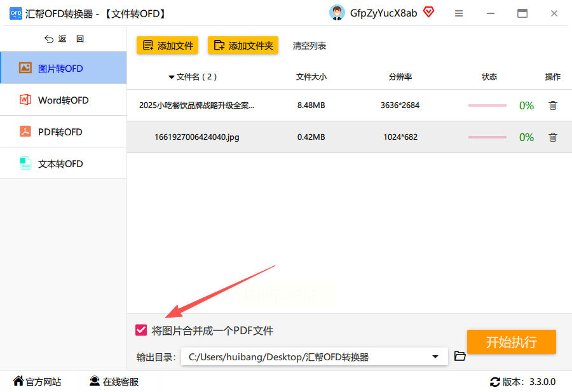Click the 开始执行 button
Screen dimensions: 572x392
[x=512, y=342]
